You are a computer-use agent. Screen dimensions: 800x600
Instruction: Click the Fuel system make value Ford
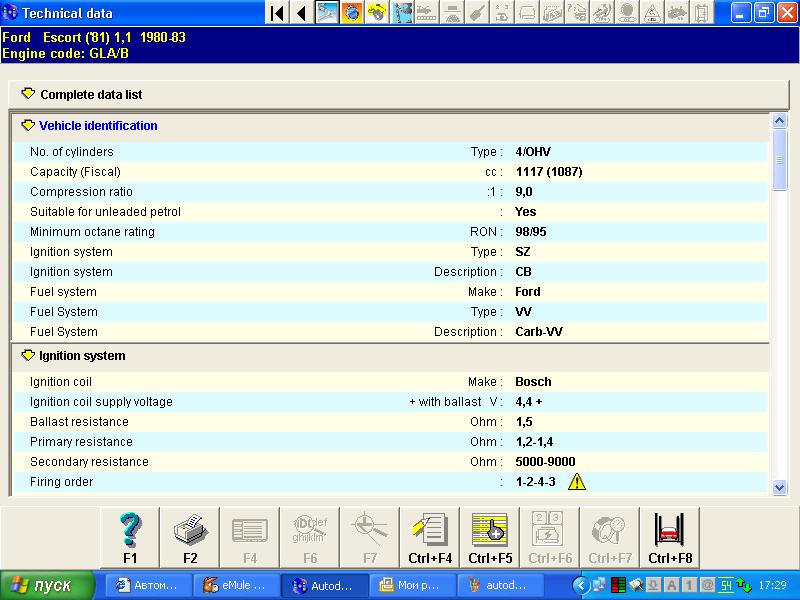[x=528, y=292]
